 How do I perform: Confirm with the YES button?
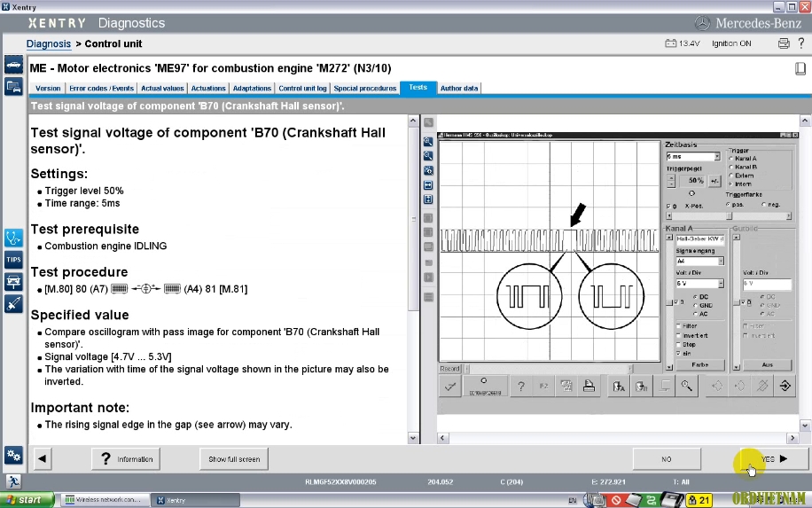pyautogui.click(x=774, y=459)
